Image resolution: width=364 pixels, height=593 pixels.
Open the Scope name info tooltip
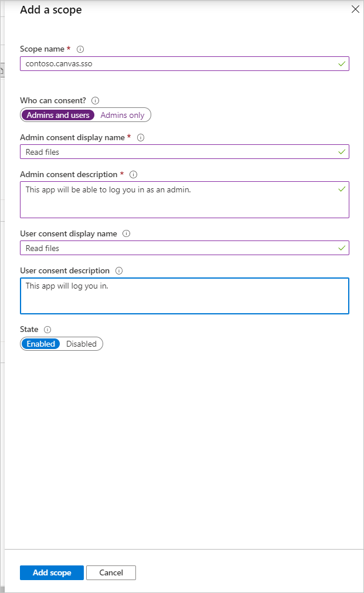coord(80,49)
